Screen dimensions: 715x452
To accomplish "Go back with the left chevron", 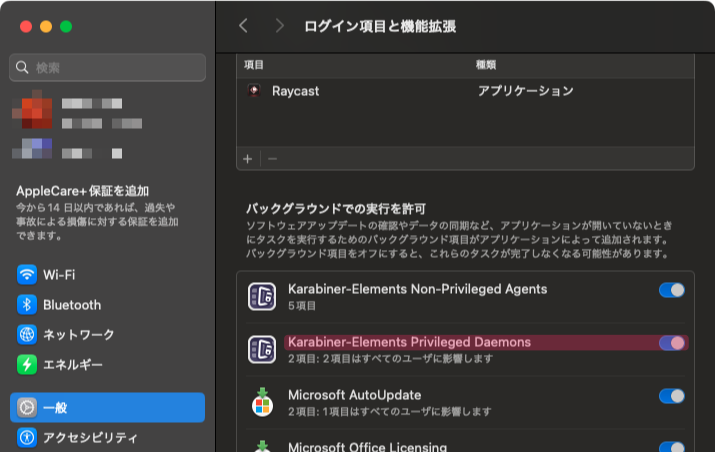I will 244,26.
